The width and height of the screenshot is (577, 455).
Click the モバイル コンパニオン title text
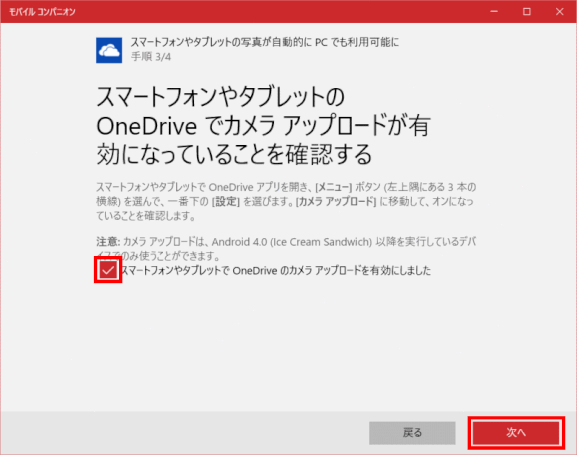(x=42, y=12)
